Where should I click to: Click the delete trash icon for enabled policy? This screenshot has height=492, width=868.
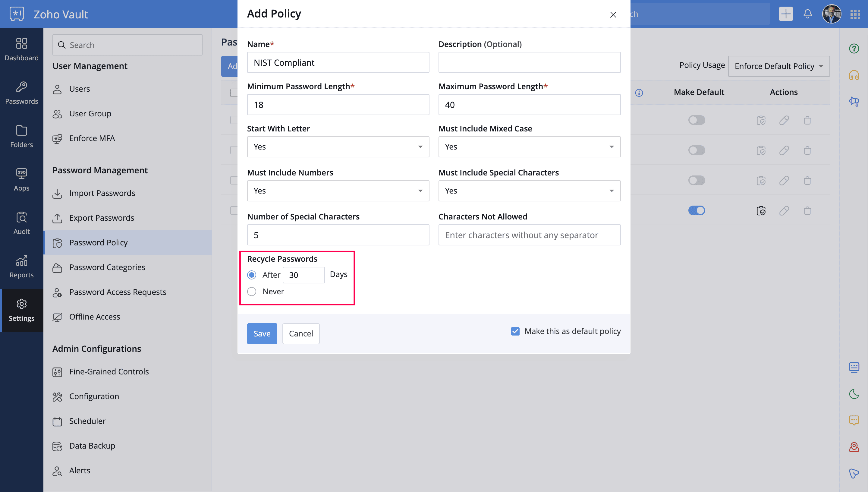pyautogui.click(x=807, y=211)
